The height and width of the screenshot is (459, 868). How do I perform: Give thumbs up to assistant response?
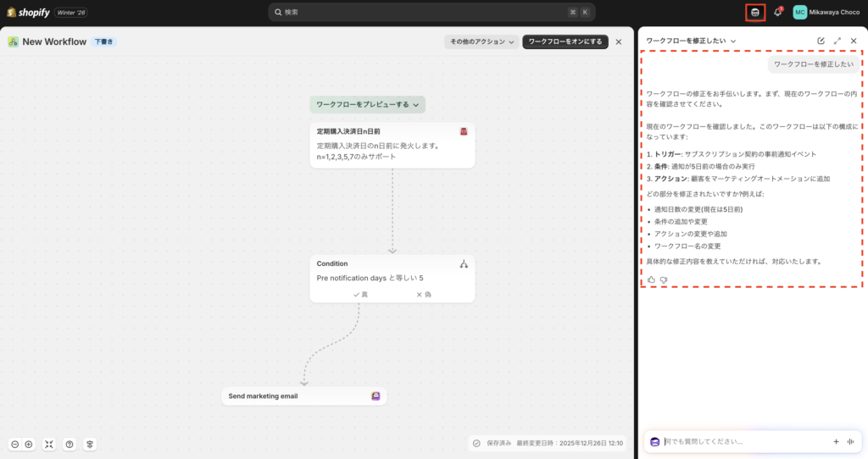[x=651, y=279]
